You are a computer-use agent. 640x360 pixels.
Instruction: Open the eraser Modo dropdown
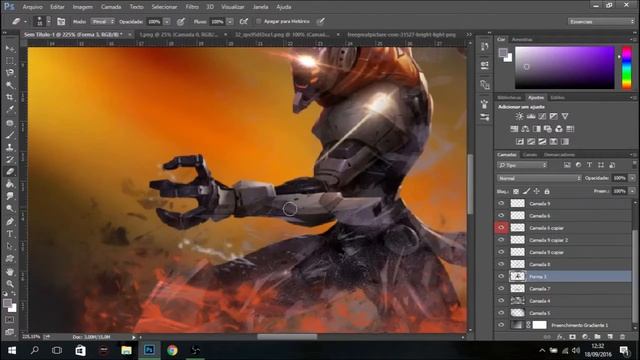(103, 21)
